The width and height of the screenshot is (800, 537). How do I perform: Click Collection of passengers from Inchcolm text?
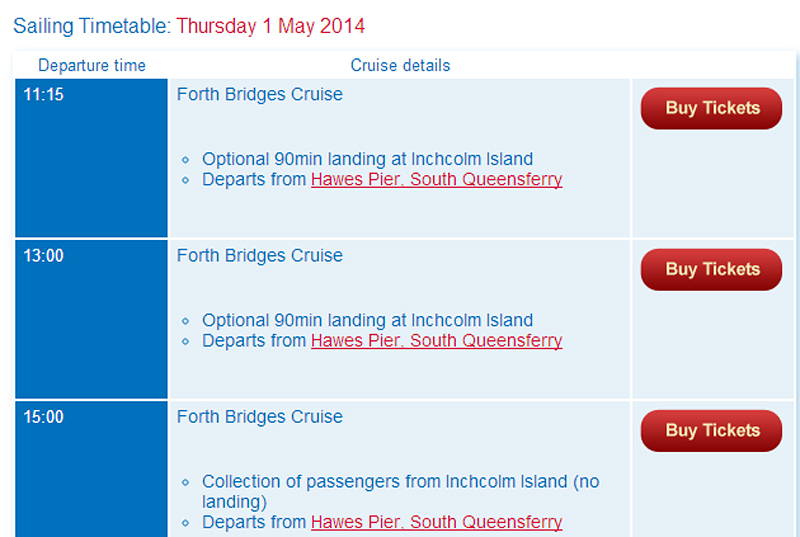click(x=401, y=492)
